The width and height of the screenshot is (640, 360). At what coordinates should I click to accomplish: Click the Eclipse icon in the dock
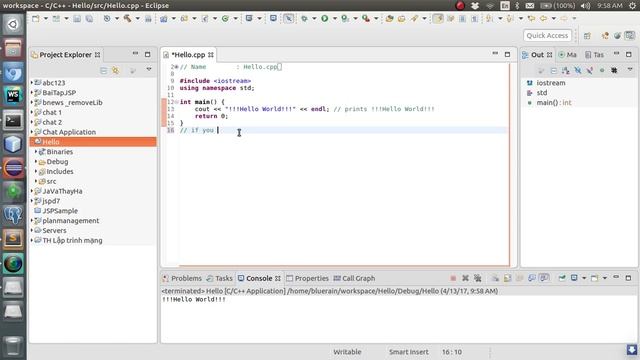pos(13,168)
